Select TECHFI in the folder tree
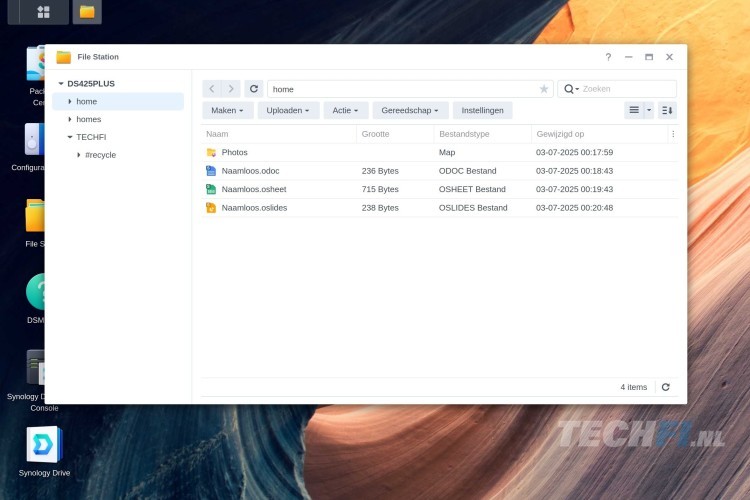This screenshot has height=500, width=750. tap(91, 137)
